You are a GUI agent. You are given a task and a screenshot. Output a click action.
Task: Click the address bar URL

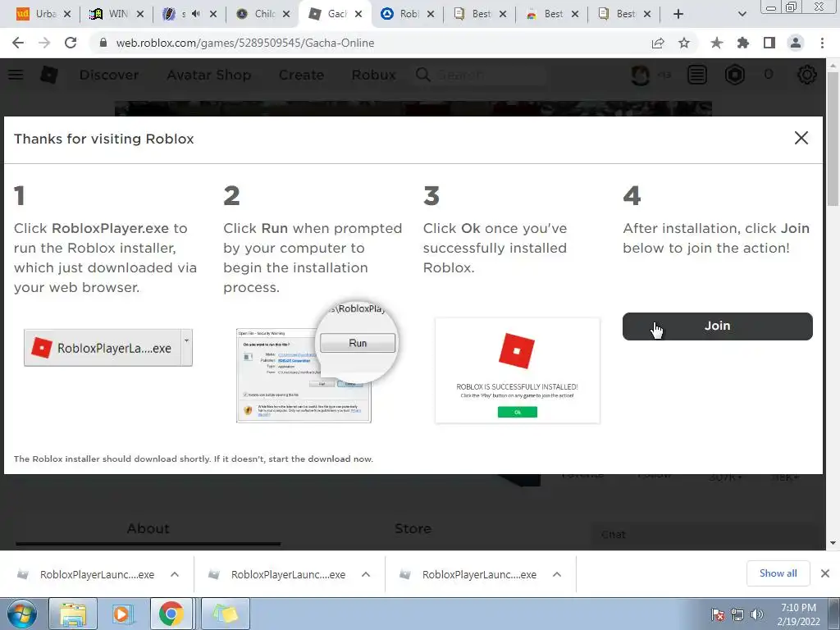[x=245, y=43]
